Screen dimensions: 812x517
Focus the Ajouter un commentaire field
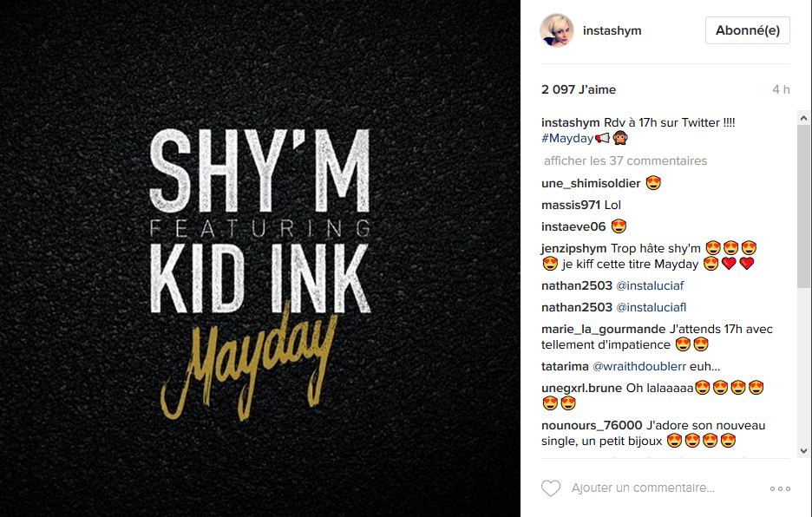[x=643, y=488]
